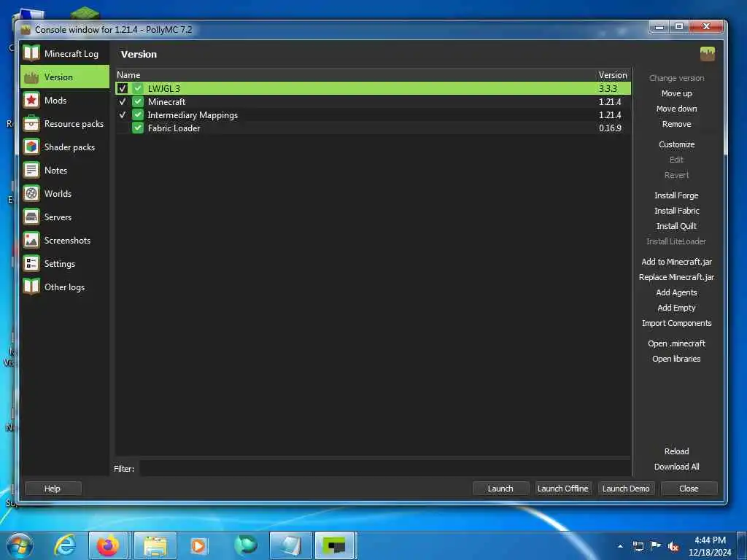Image resolution: width=747 pixels, height=560 pixels.
Task: Click Launch Demo button
Action: [x=625, y=489]
